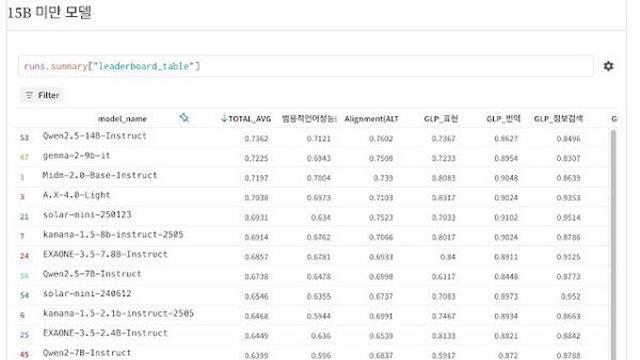
Task: Click the 0.84 GLP_표현 value for EXAONE-3.5-7.8B
Action: pyautogui.click(x=447, y=257)
